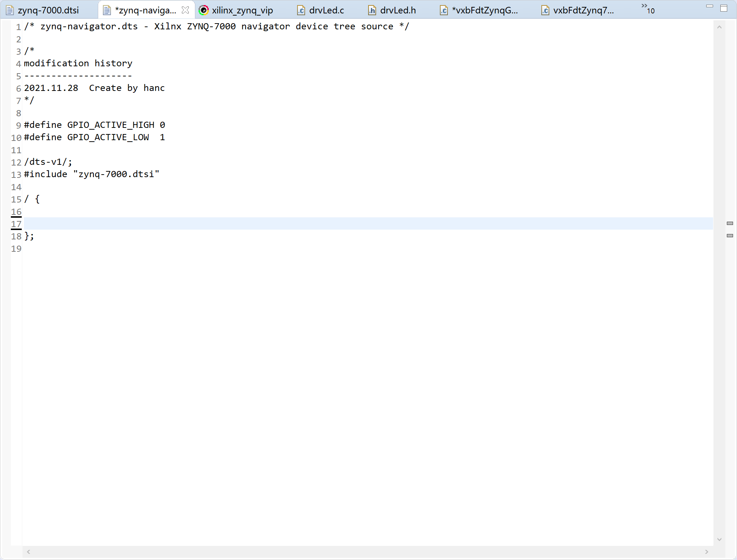The width and height of the screenshot is (737, 560).
Task: Click "modification history" comment text
Action: 78,63
